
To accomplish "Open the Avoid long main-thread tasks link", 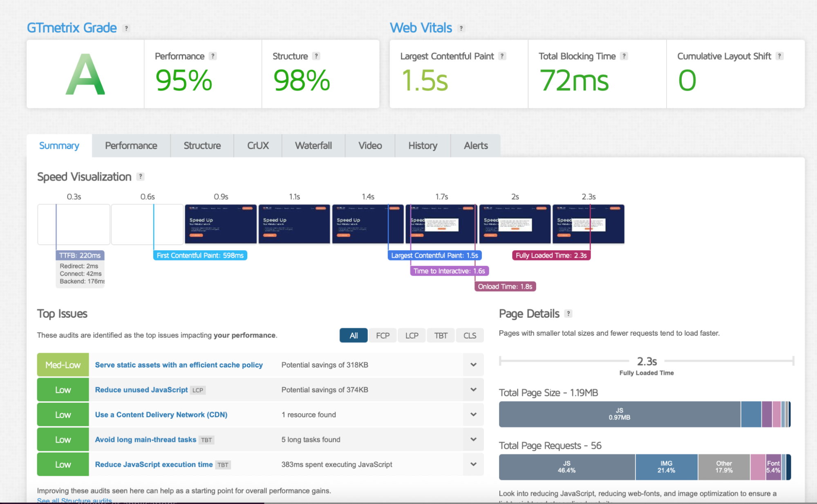I will tap(145, 439).
